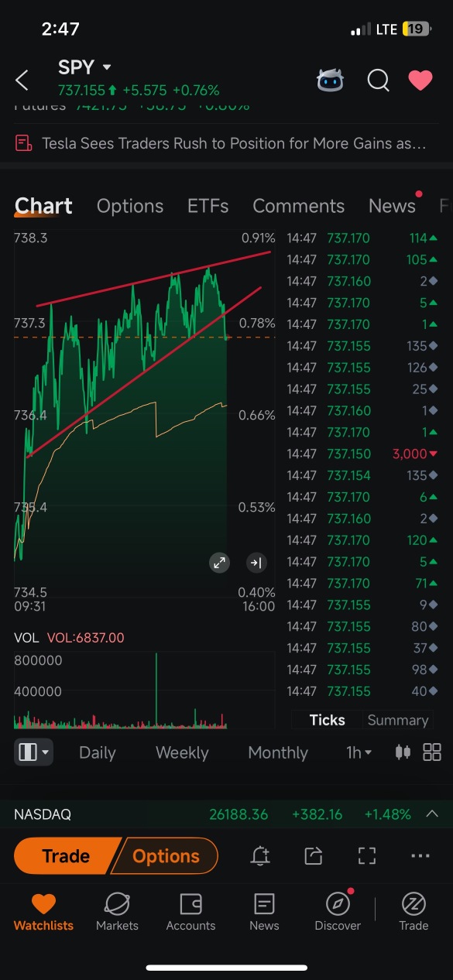This screenshot has height=980, width=453.
Task: Tap the search magnifier icon
Action: click(378, 80)
